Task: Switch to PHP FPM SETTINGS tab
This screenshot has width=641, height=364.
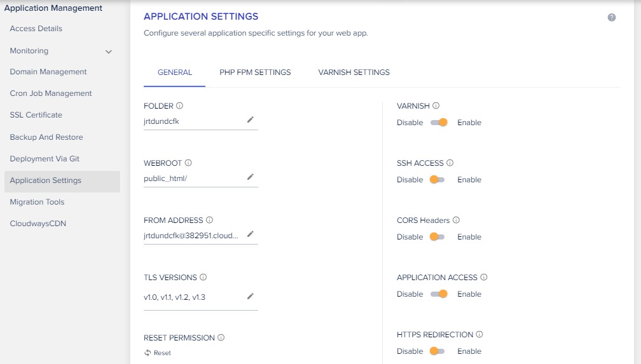Action: [x=255, y=72]
